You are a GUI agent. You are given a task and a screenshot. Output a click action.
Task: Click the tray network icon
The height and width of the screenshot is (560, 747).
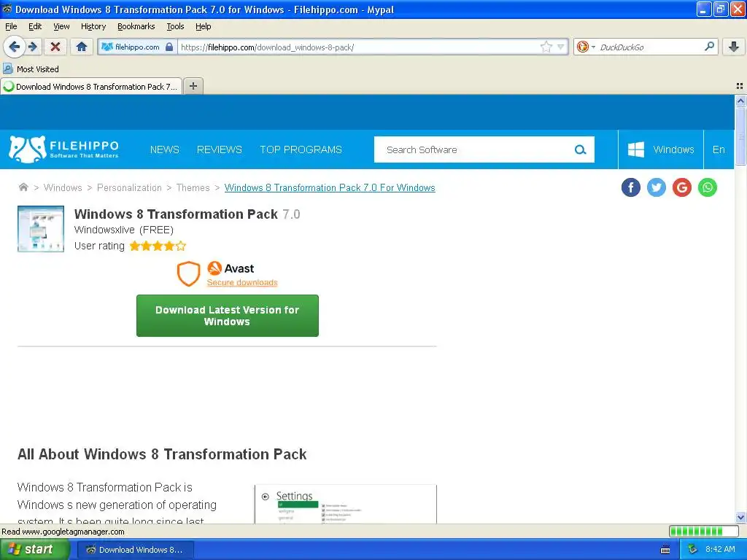[x=692, y=550]
